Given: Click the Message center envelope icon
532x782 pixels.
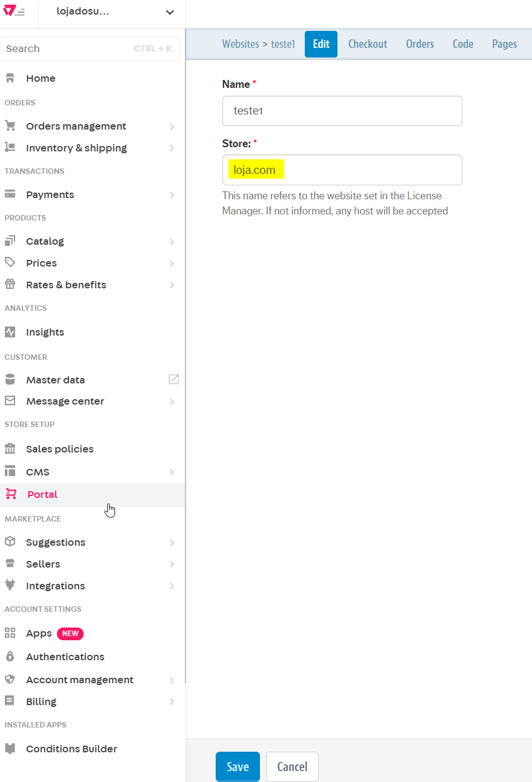Looking at the screenshot, I should pyautogui.click(x=10, y=400).
